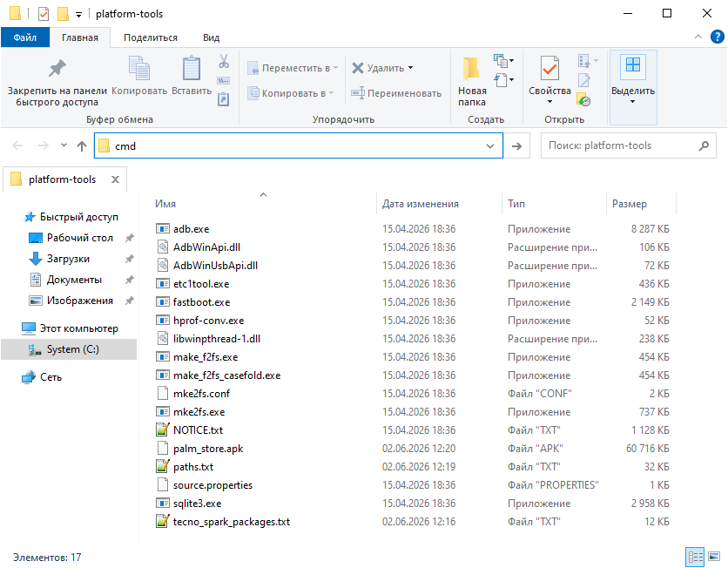
Task: Switch to large thumbnails view icon
Action: coord(714,557)
